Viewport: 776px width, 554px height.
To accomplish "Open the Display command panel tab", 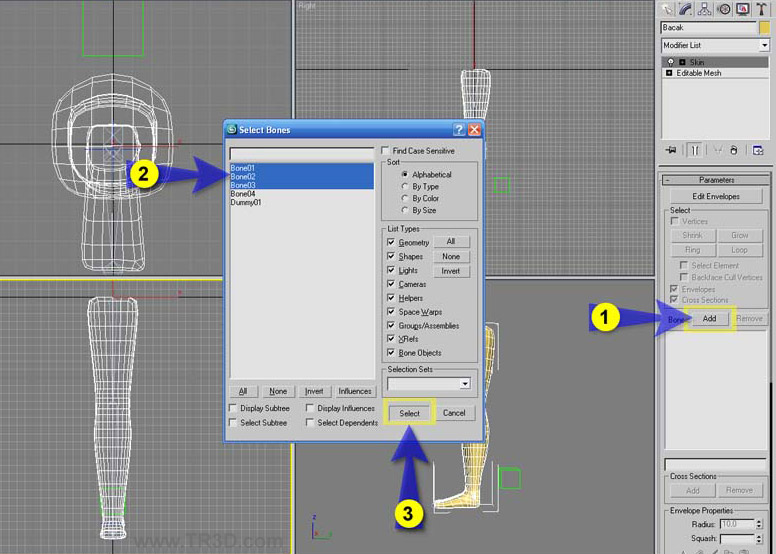I will pos(742,9).
